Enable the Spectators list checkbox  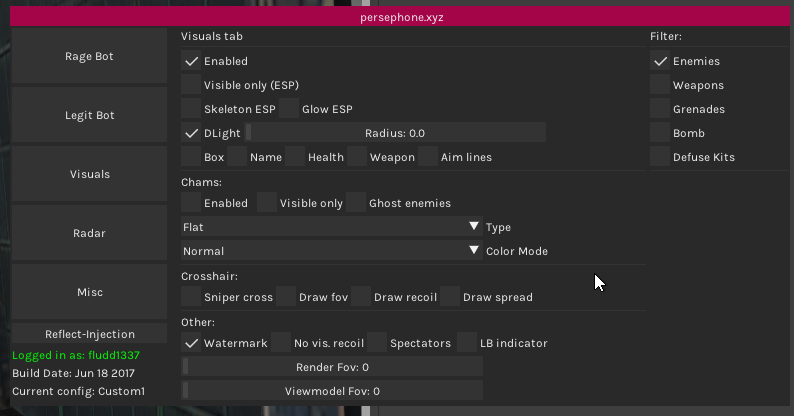coord(376,343)
